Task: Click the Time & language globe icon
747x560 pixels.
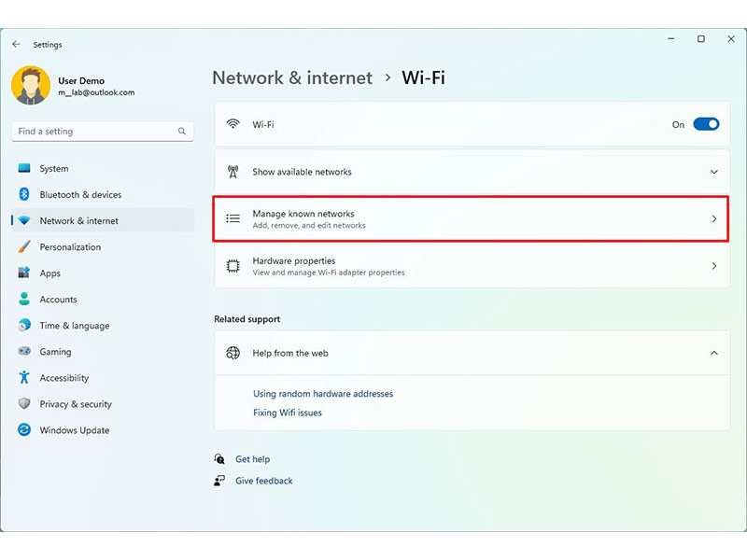Action: click(x=24, y=325)
